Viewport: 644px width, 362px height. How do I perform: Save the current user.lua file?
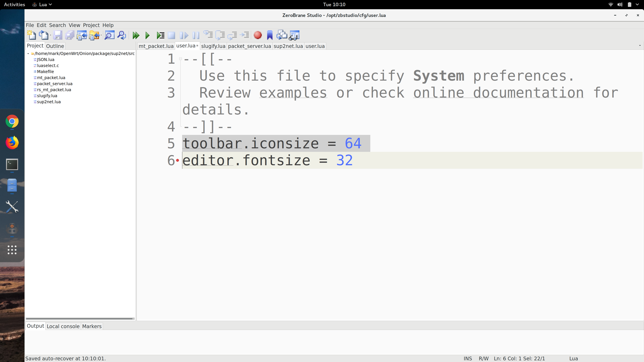tap(58, 35)
